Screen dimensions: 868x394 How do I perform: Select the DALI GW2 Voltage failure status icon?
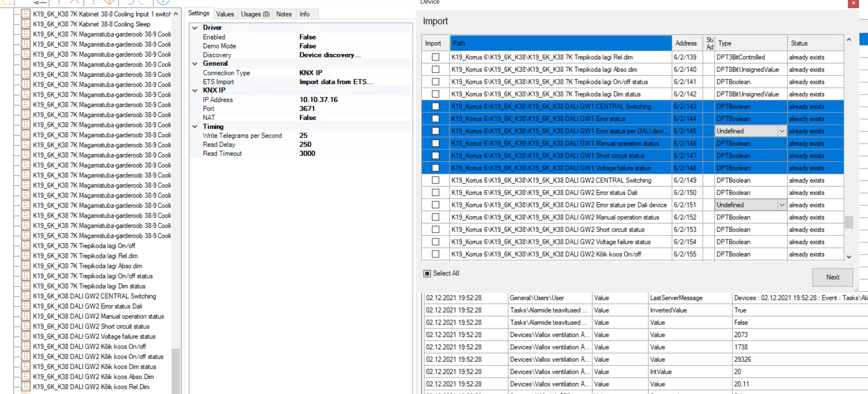(26, 337)
